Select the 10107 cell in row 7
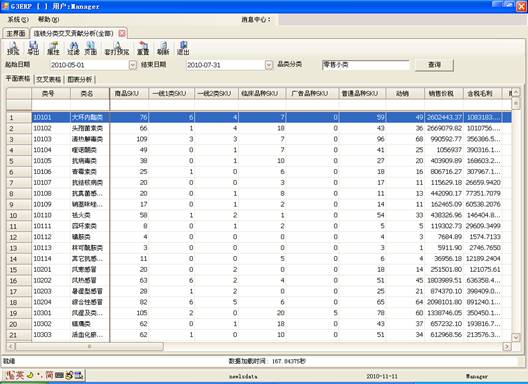528x384 pixels. tap(51, 182)
